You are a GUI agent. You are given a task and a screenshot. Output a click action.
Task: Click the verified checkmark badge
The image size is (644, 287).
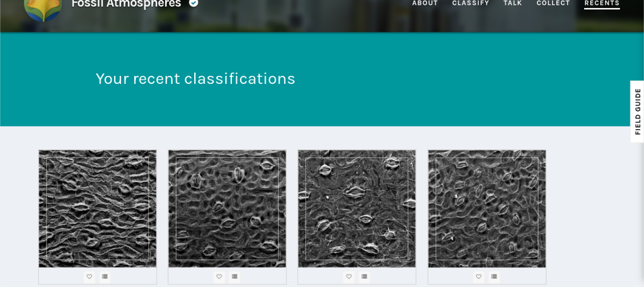coord(193,3)
